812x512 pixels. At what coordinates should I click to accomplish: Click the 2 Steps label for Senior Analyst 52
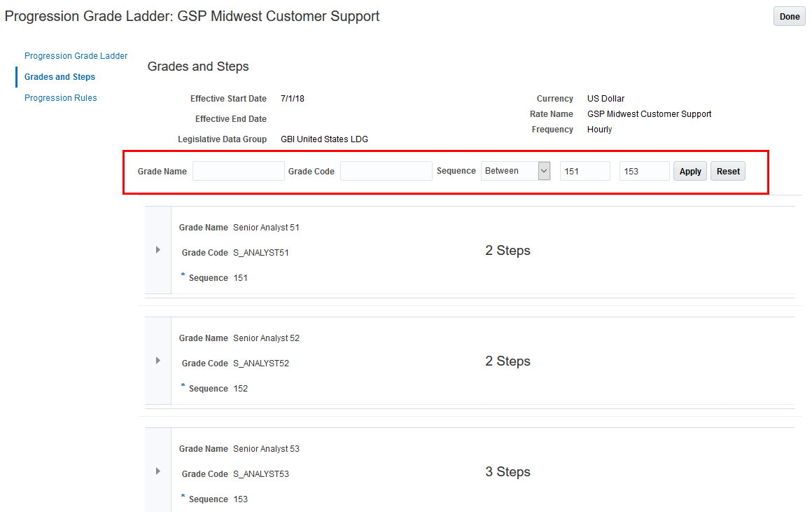[507, 361]
